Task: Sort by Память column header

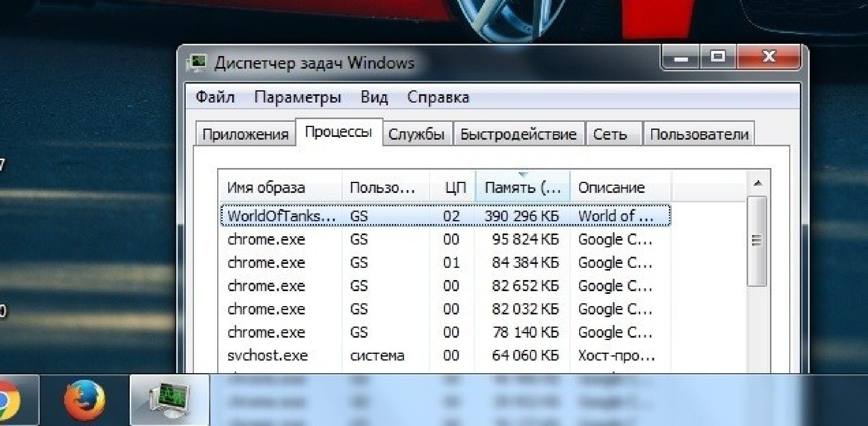Action: click(x=523, y=187)
